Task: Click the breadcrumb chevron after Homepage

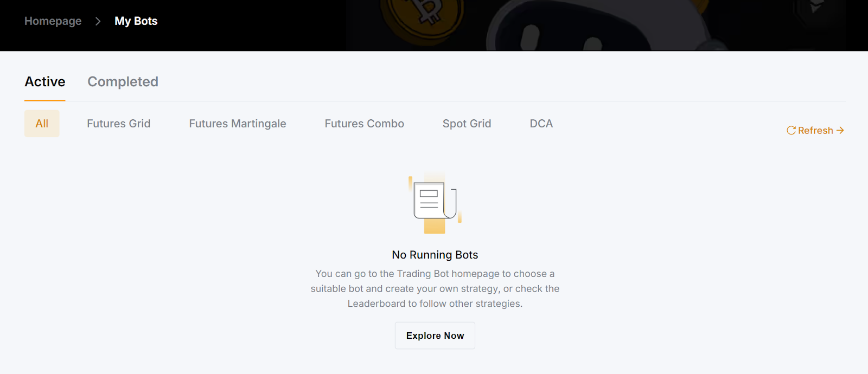Action: point(98,21)
